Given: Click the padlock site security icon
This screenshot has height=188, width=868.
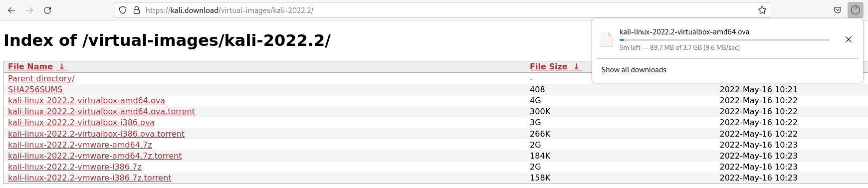Looking at the screenshot, I should pos(136,10).
